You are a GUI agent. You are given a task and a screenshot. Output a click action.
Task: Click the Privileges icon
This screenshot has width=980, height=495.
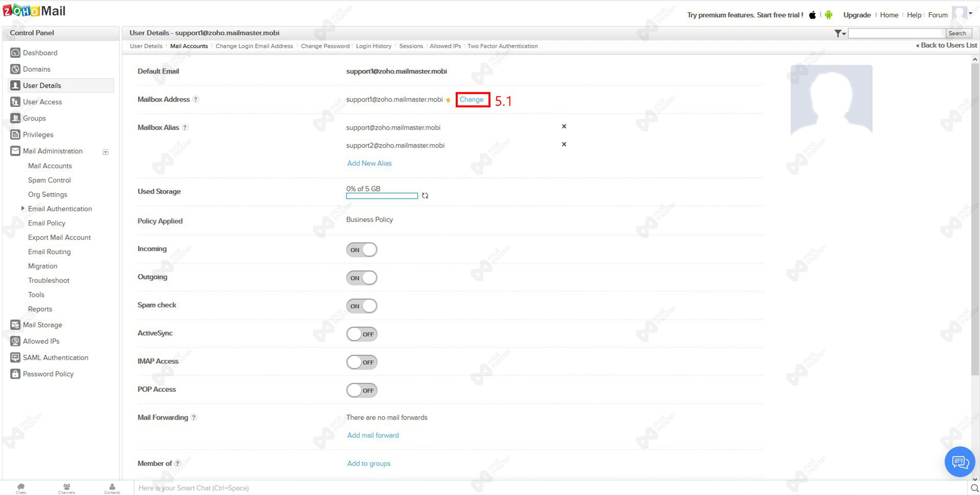tap(15, 134)
